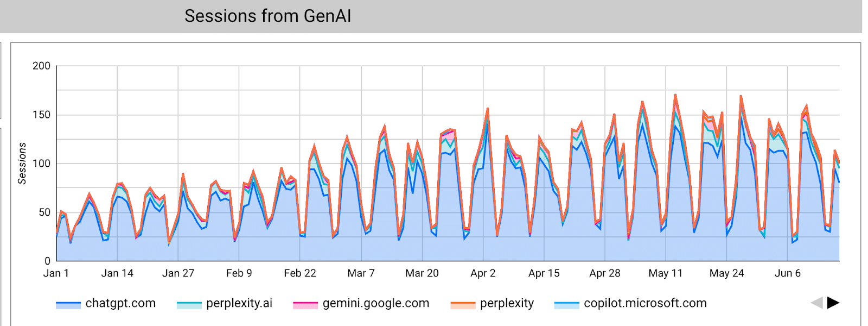Viewport: 868px width, 326px height.
Task: Click the teal perplexity.ai legend swatch
Action: click(189, 305)
